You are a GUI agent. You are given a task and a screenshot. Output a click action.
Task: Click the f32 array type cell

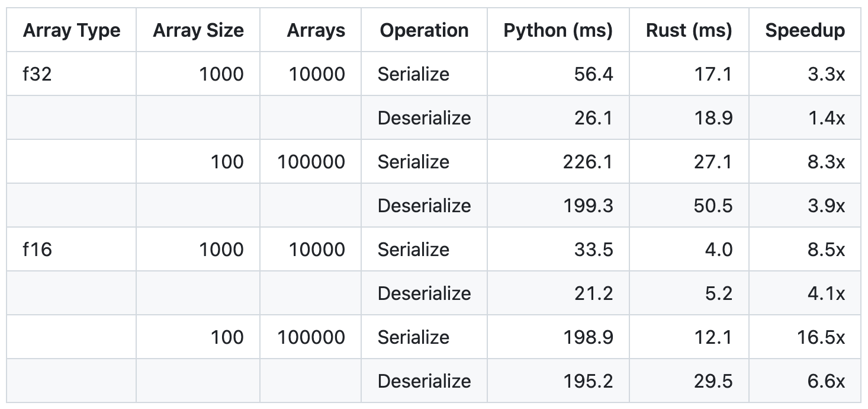37,74
